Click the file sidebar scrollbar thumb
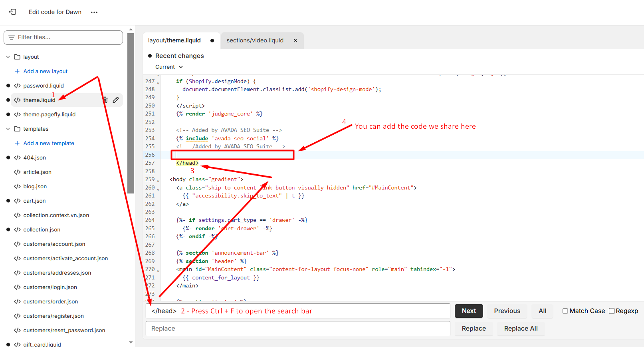Screen dimensions: 644x347 tap(131, 113)
